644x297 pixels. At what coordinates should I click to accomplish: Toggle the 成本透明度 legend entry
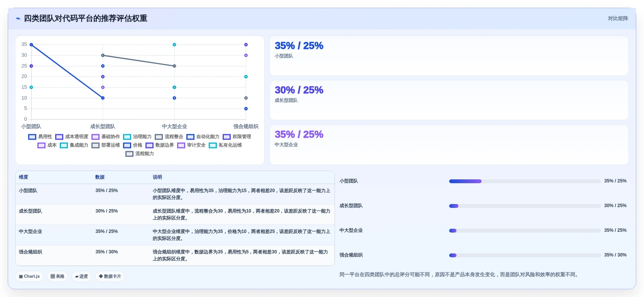tap(72, 137)
